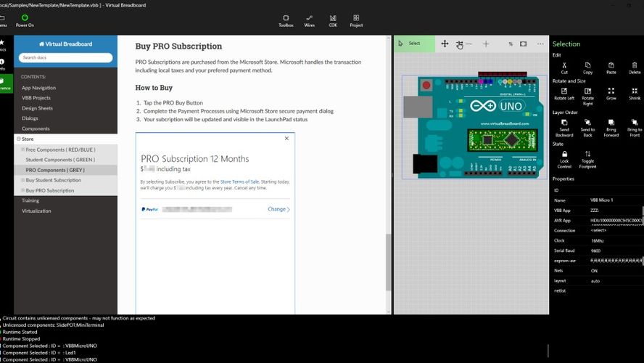Screen dimensions: 644x363
Task: Select PRO Components ( GREY )
Action: tap(55, 170)
